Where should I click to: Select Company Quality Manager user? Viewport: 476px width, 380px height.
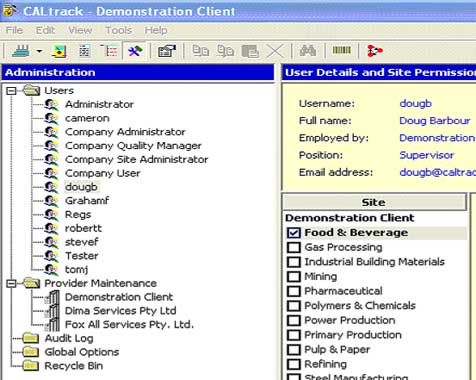coord(133,146)
